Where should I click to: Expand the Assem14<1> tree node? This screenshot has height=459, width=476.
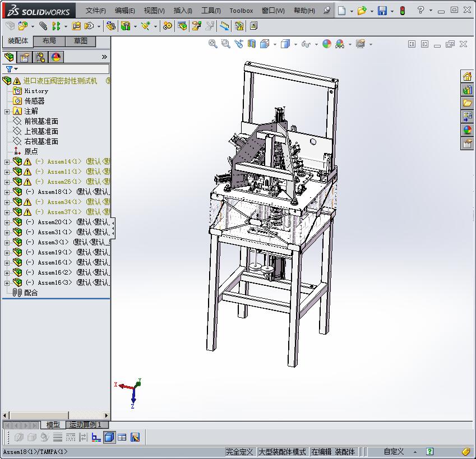coord(7,162)
